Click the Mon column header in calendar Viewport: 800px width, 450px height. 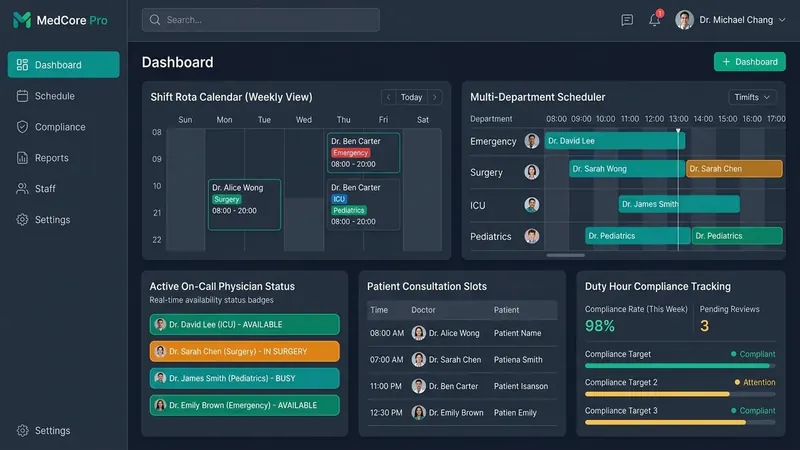pyautogui.click(x=224, y=120)
